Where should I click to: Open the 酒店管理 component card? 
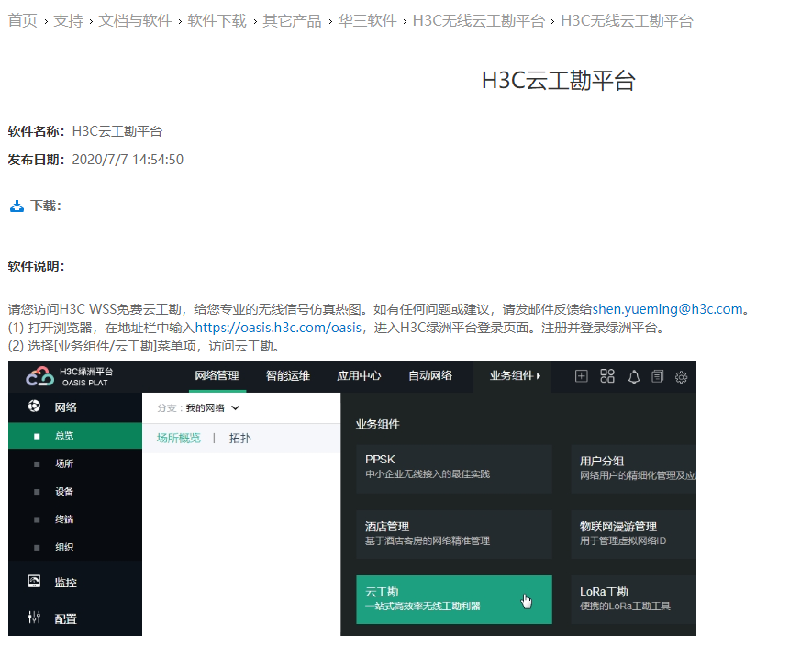(x=454, y=534)
